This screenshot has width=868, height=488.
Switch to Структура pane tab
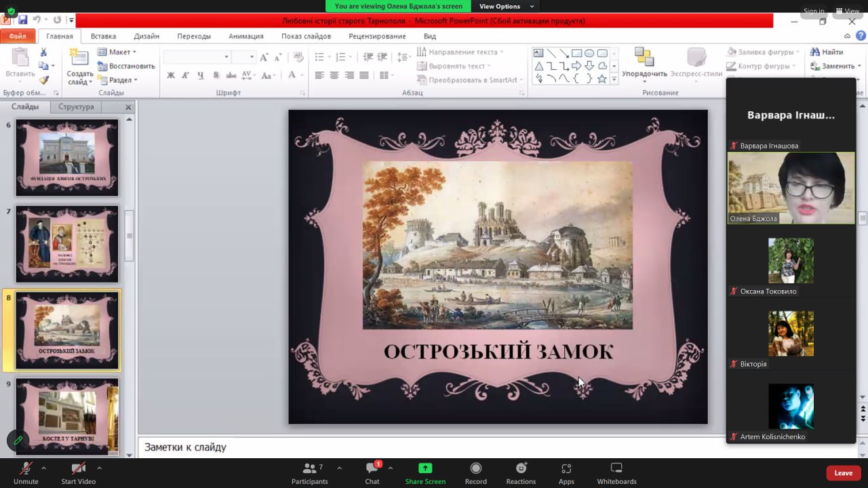(x=76, y=107)
